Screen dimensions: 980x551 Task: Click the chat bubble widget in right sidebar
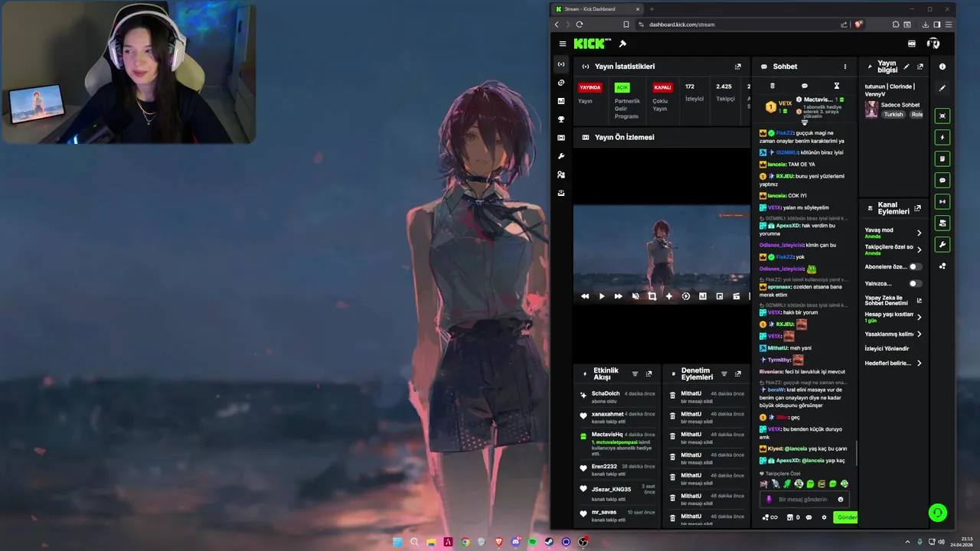[942, 181]
